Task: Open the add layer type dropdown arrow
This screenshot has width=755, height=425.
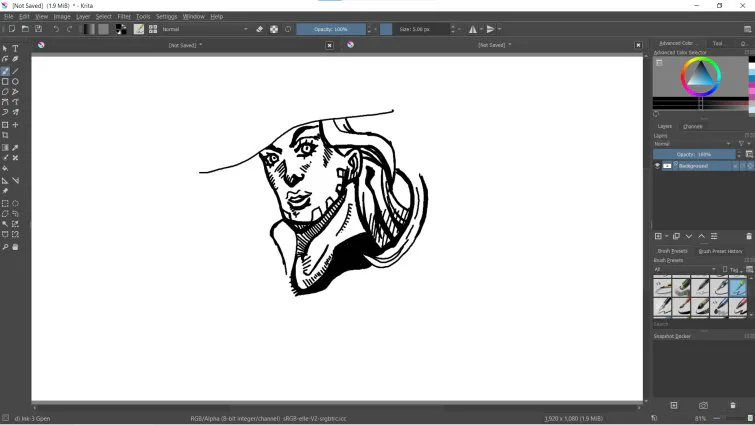Action: click(666, 236)
